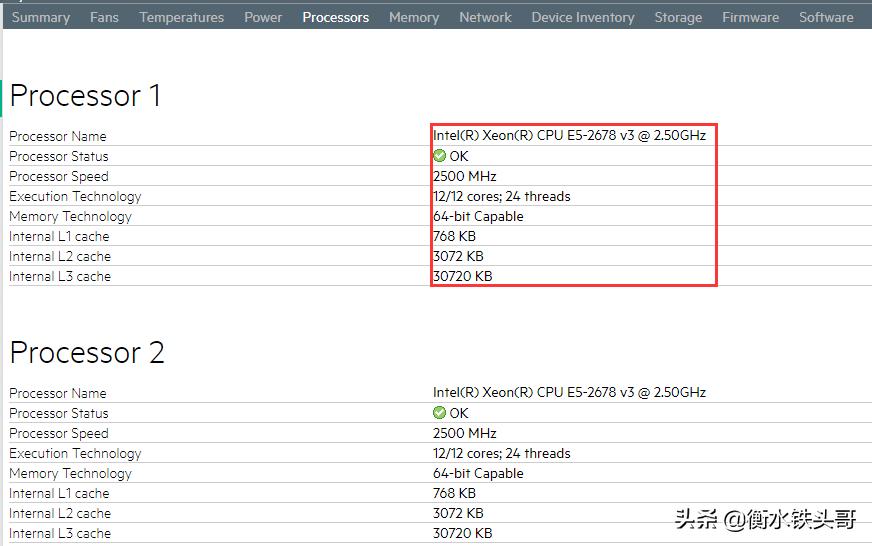Click the Processor 2 heading
This screenshot has width=872, height=546.
pyautogui.click(x=87, y=353)
